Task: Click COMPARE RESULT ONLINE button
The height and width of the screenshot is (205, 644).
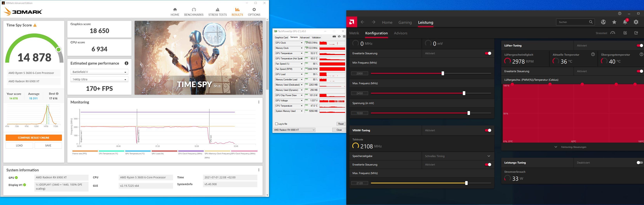Action: coord(34,138)
